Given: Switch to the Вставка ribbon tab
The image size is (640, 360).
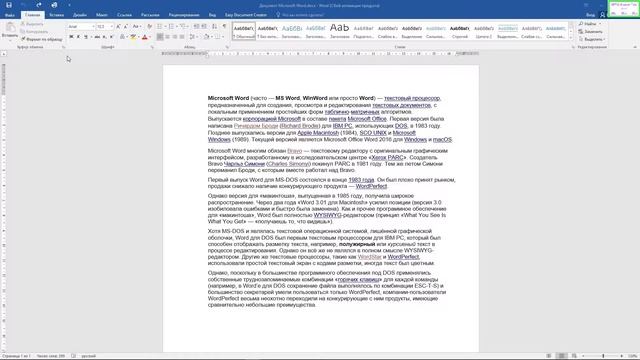Looking at the screenshot, I should pos(56,15).
